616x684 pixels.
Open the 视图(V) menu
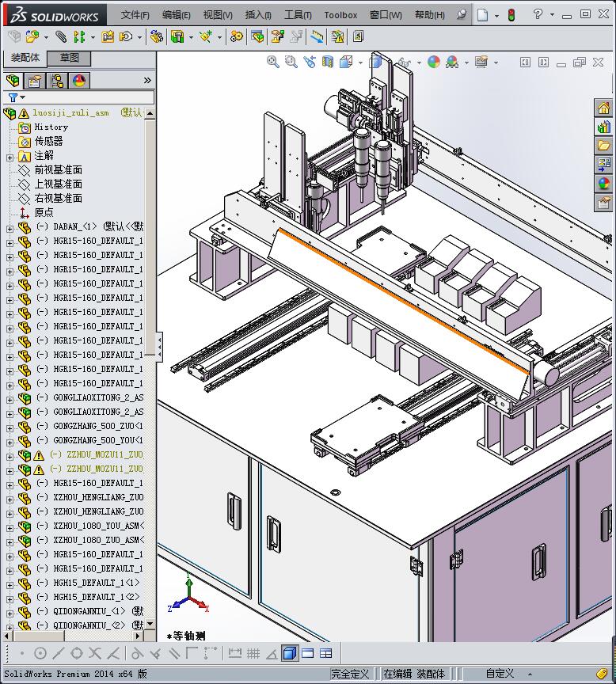coord(218,15)
